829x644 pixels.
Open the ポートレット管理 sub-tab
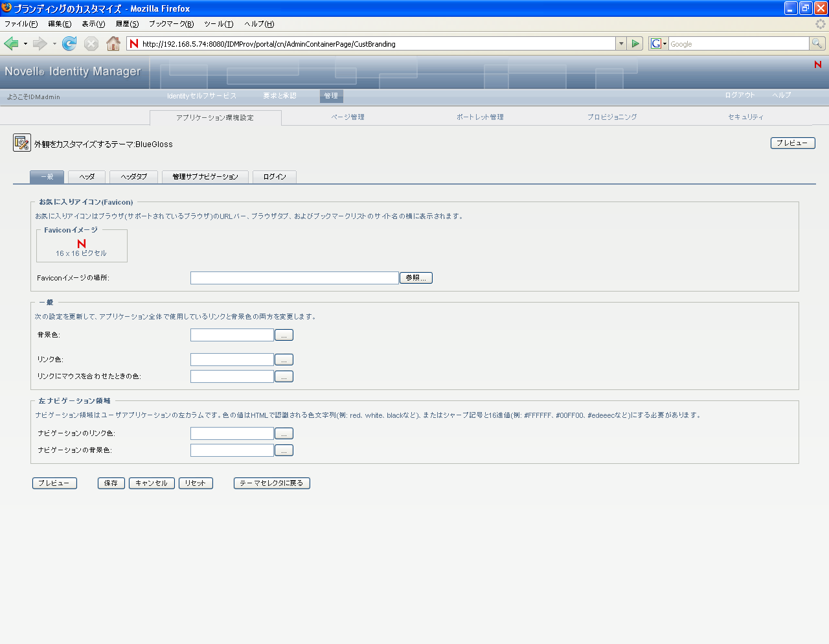[x=480, y=117]
